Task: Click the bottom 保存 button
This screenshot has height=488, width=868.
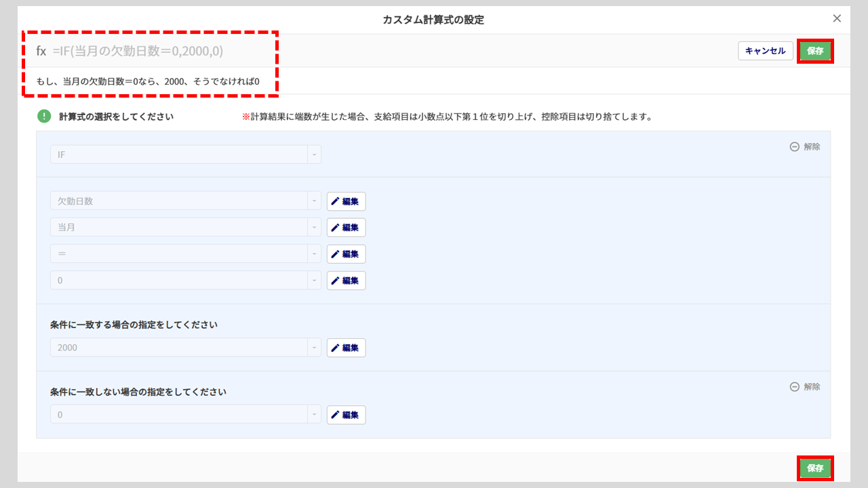Action: click(x=815, y=468)
